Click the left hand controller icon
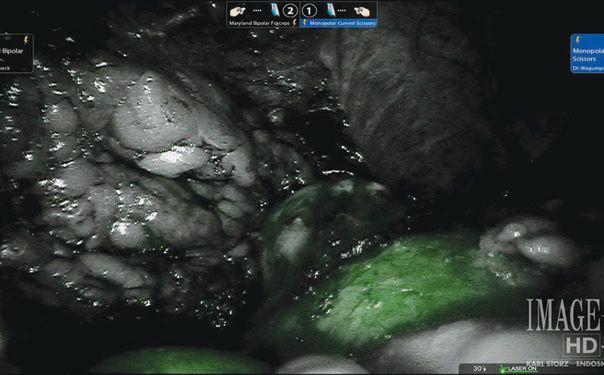The image size is (604, 375). click(x=237, y=11)
